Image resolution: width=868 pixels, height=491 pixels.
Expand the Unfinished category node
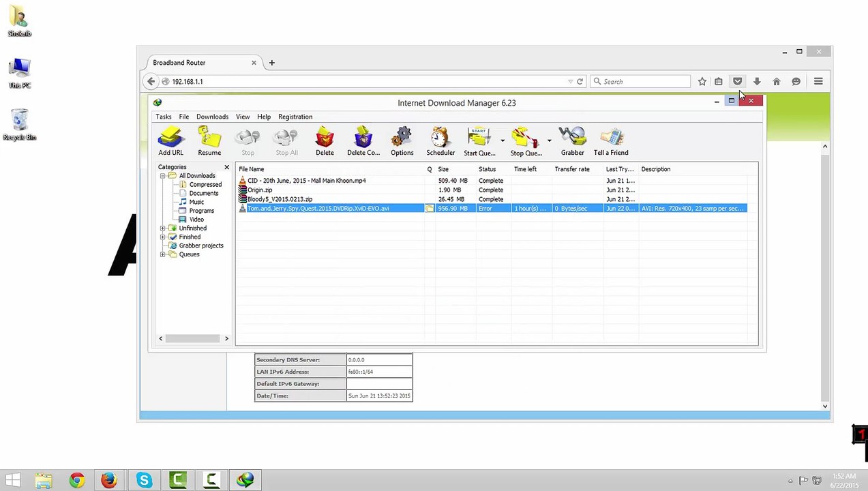[x=163, y=228]
